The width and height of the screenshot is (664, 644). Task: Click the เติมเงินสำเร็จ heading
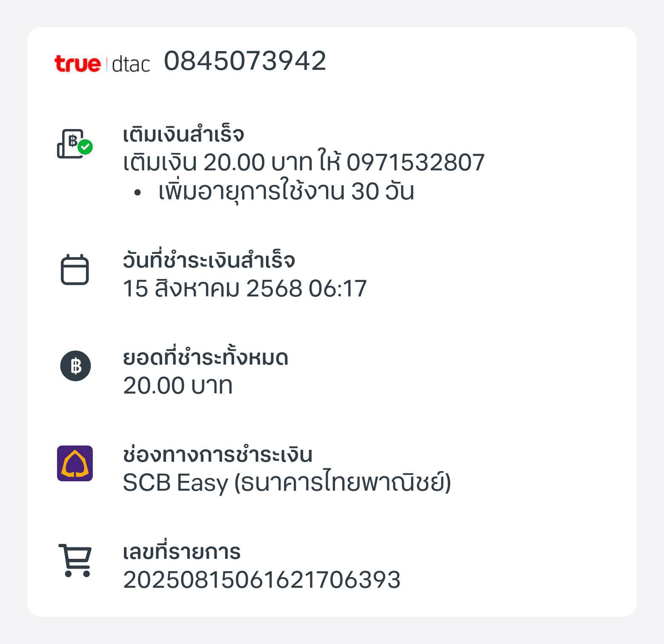click(x=183, y=135)
